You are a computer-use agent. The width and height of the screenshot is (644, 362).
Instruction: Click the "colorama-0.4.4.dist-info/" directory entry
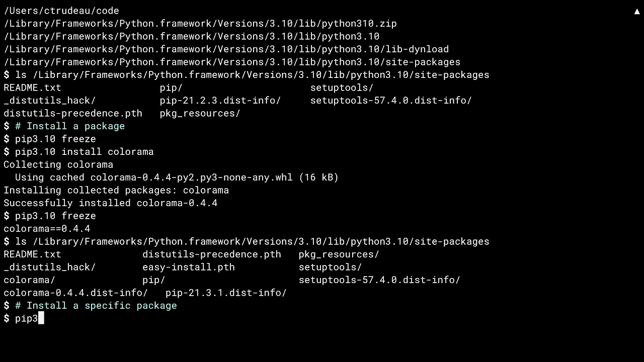(x=75, y=293)
